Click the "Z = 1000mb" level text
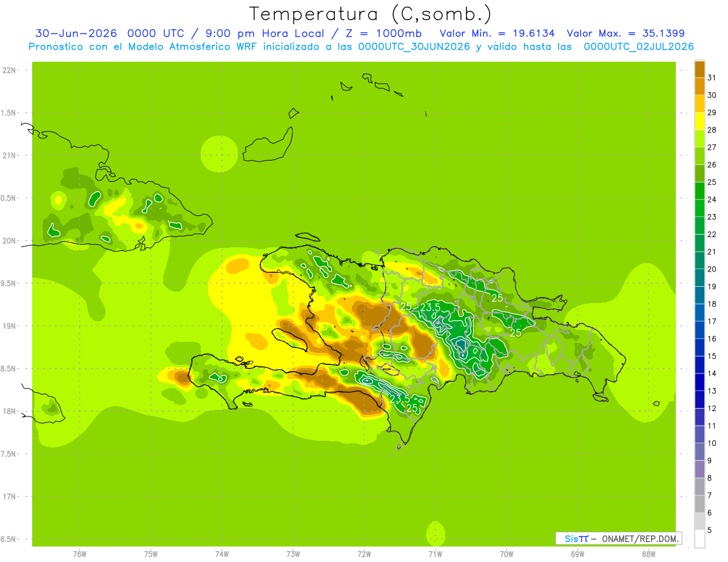The width and height of the screenshot is (728, 562). (384, 33)
